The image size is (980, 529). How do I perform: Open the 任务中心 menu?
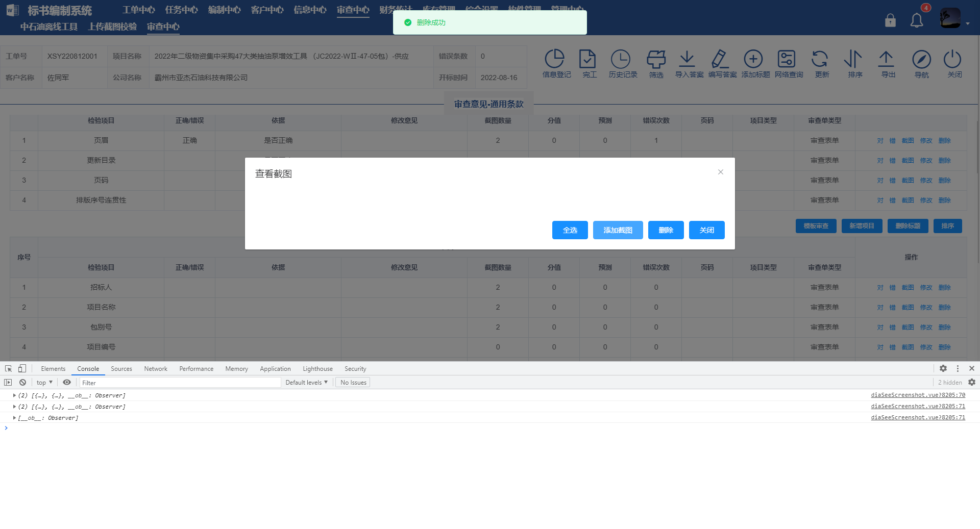(182, 10)
